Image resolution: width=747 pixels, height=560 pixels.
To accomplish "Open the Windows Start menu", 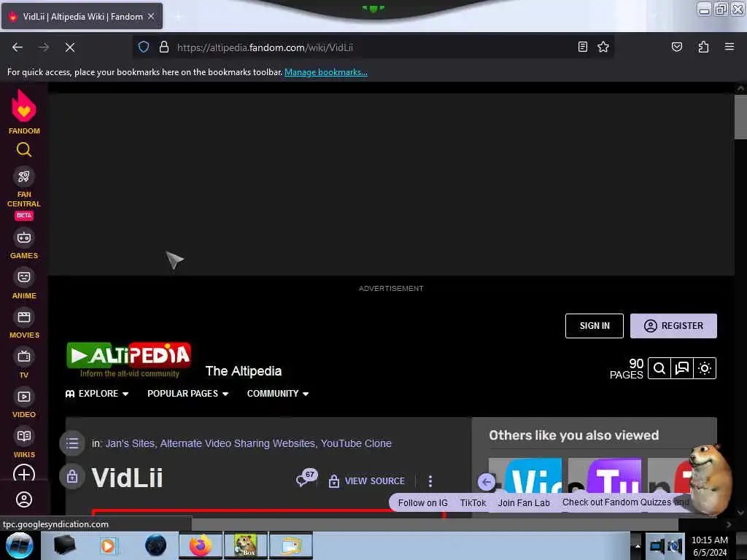I will [20, 545].
